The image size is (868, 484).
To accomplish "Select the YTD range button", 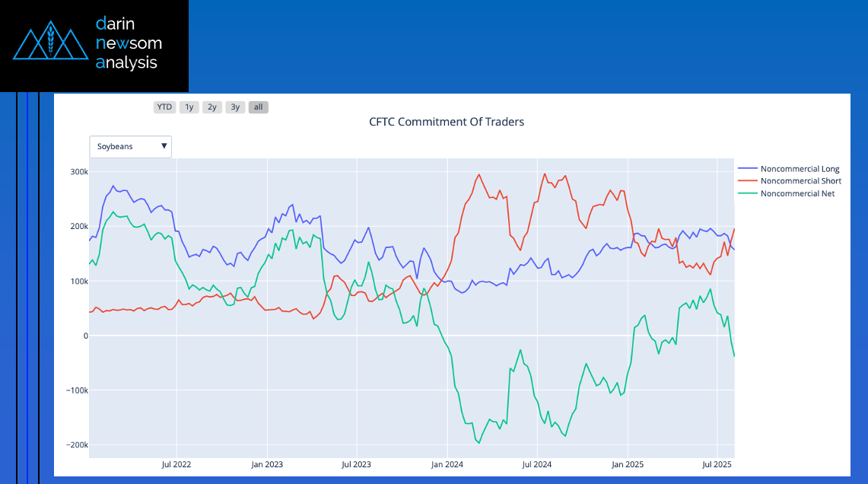I will (x=164, y=107).
